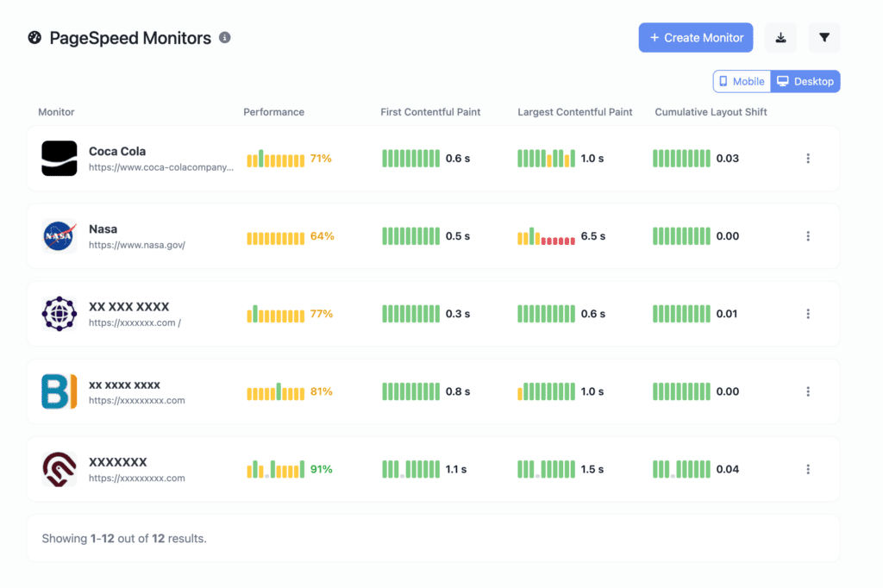This screenshot has width=883, height=588.
Task: Switch view to Mobile results
Action: [741, 80]
